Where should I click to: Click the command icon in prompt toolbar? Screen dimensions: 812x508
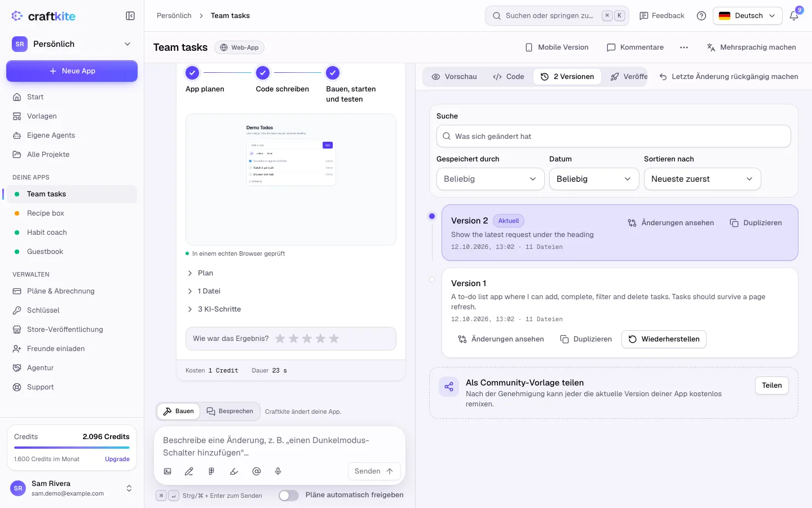211,471
